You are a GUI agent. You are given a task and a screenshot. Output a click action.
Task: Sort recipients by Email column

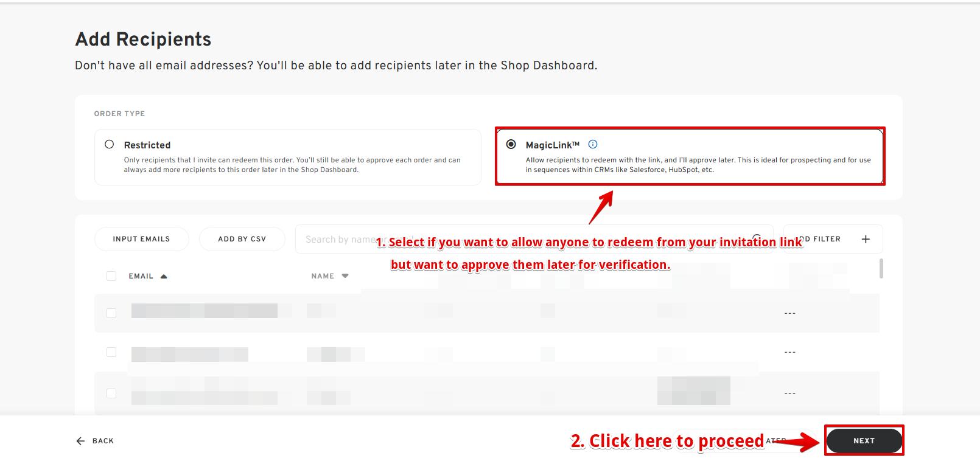[x=141, y=276]
